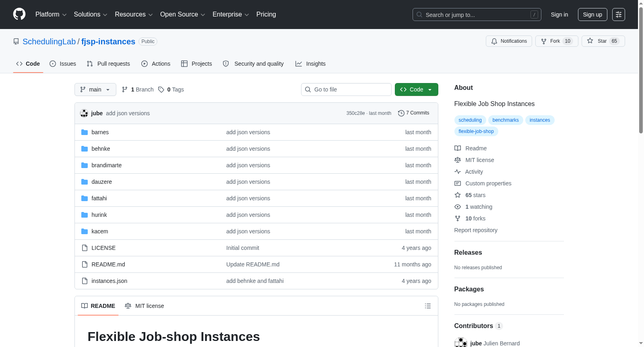Click the README.md file icon
Screen dimensions: 644x347
[x=85, y=264]
